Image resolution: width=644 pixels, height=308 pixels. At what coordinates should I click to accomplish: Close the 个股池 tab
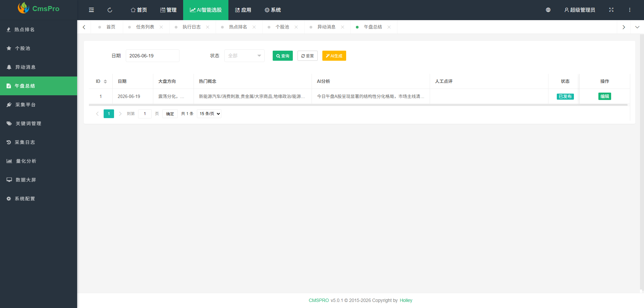pyautogui.click(x=296, y=27)
